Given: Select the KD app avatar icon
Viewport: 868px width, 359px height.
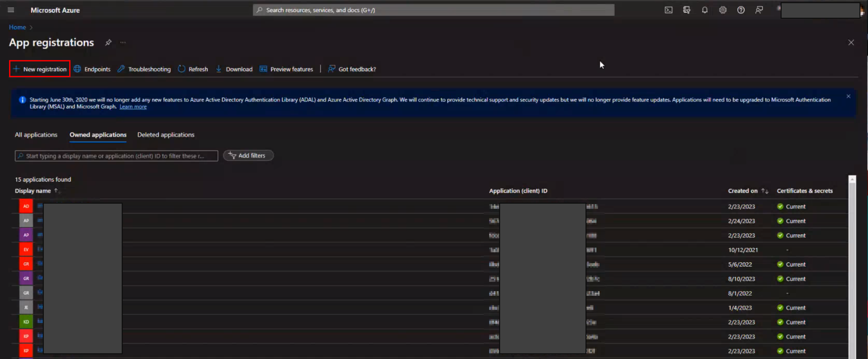Looking at the screenshot, I should tap(26, 322).
